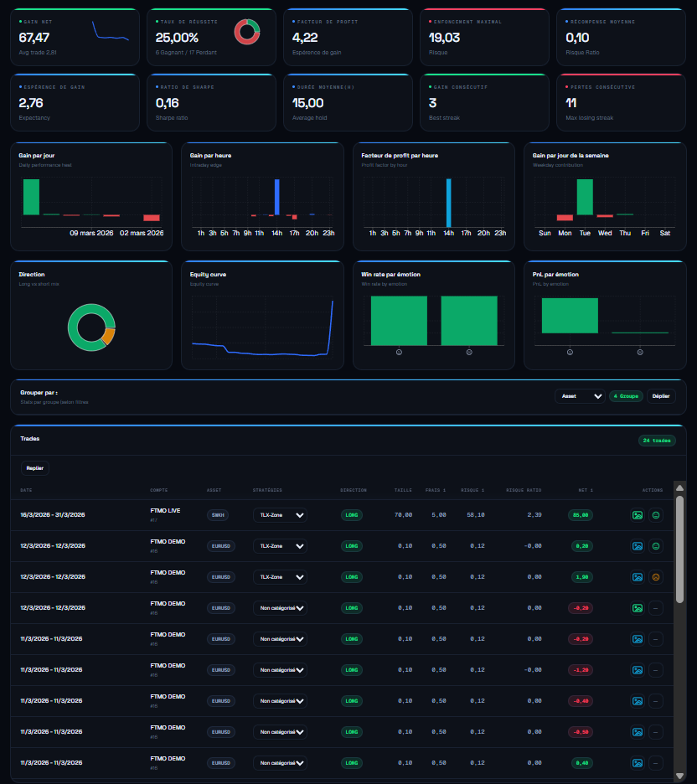Open image icon for the -0,40 trade

[x=637, y=701]
